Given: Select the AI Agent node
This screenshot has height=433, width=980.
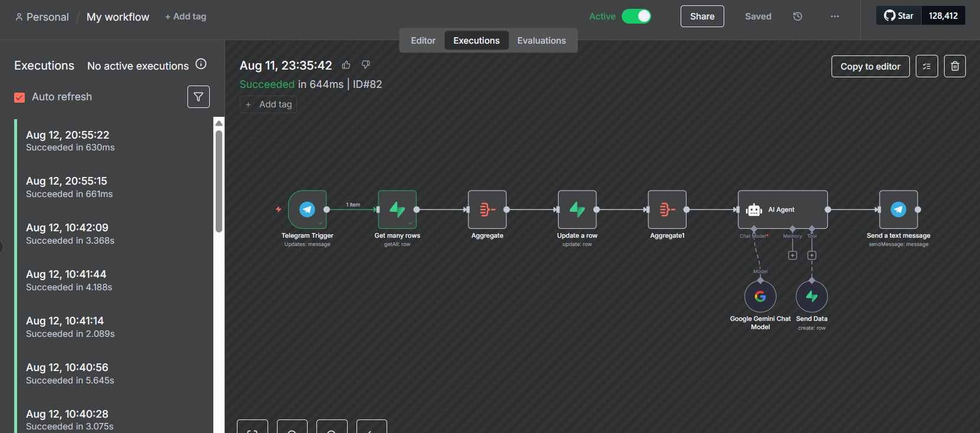Looking at the screenshot, I should (783, 209).
